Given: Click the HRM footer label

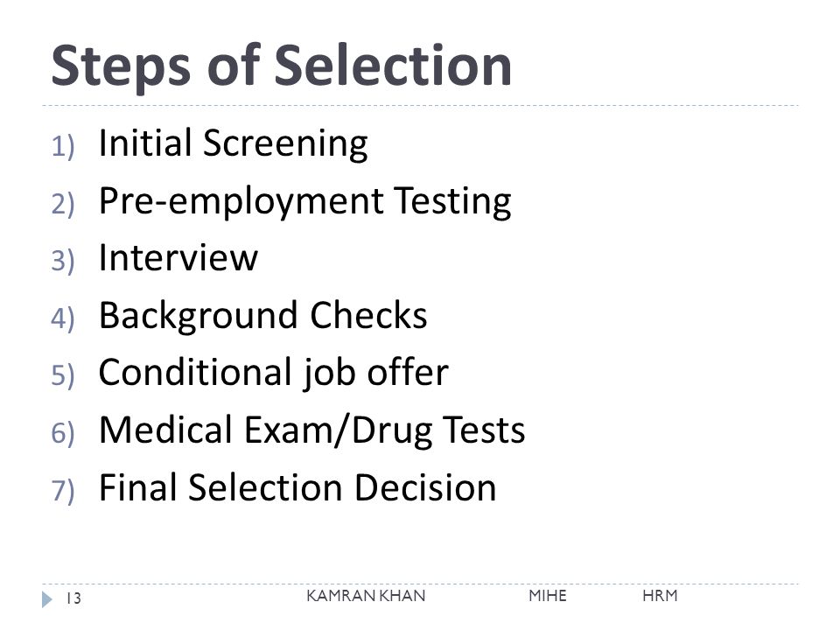Looking at the screenshot, I should coord(660,596).
